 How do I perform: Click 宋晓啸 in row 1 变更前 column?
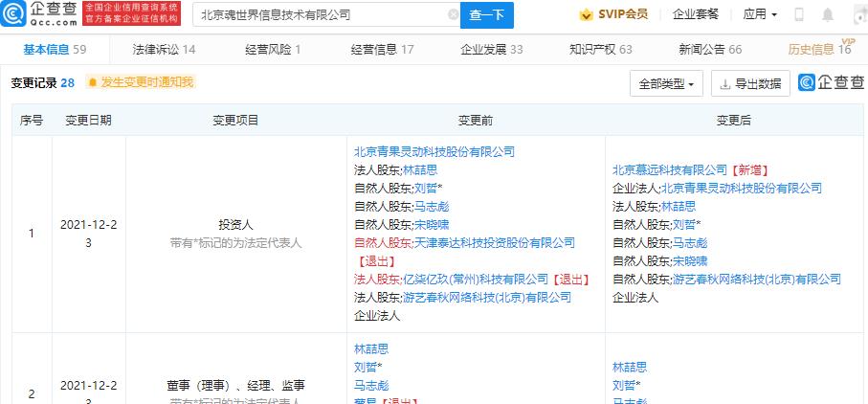(x=432, y=224)
